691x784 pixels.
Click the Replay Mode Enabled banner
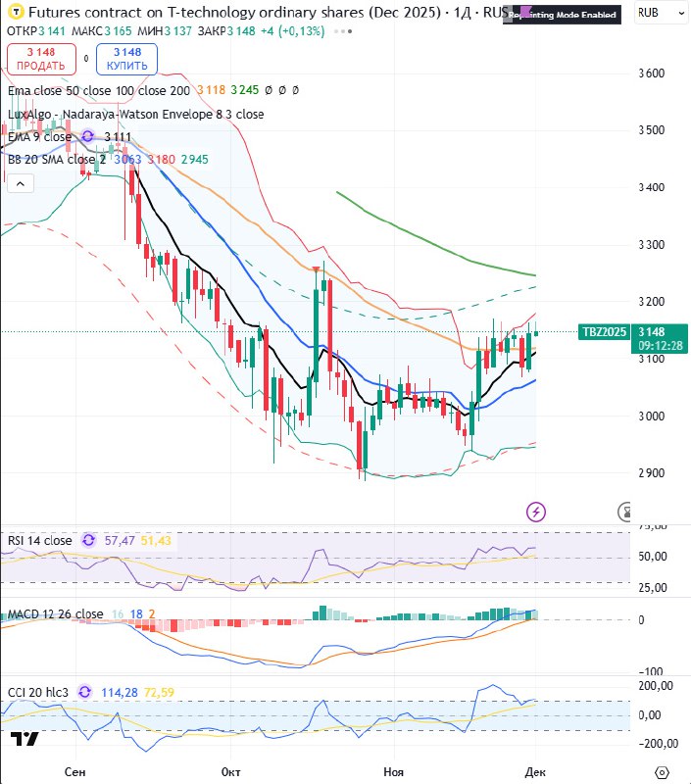point(563,16)
